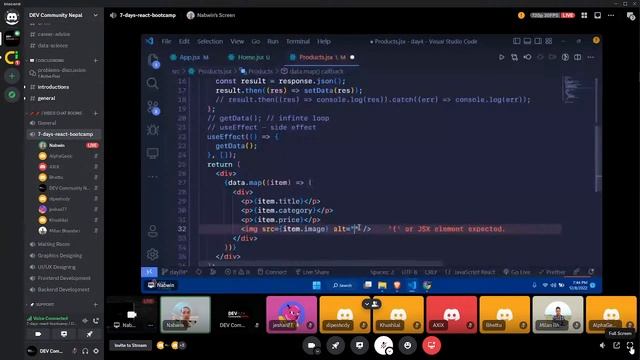
Task: Select jeshan77 participant tile
Action: coord(291,314)
